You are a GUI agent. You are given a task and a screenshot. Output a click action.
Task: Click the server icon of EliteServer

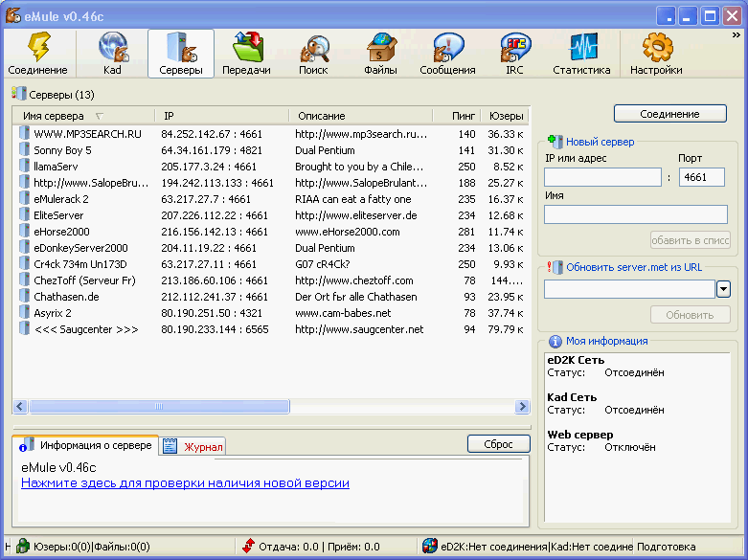24,214
